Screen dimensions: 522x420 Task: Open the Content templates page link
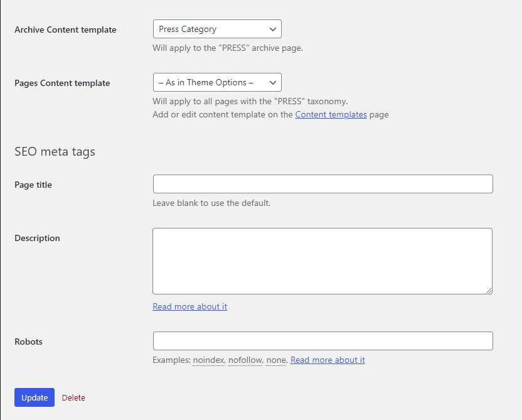(x=331, y=114)
